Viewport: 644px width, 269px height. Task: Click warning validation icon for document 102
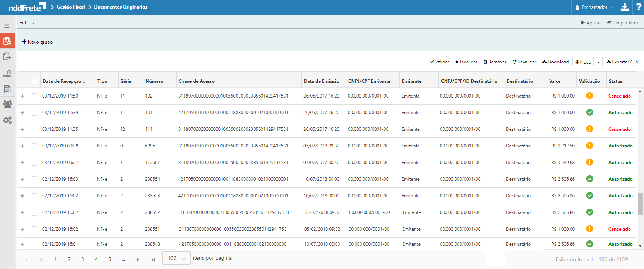click(589, 96)
